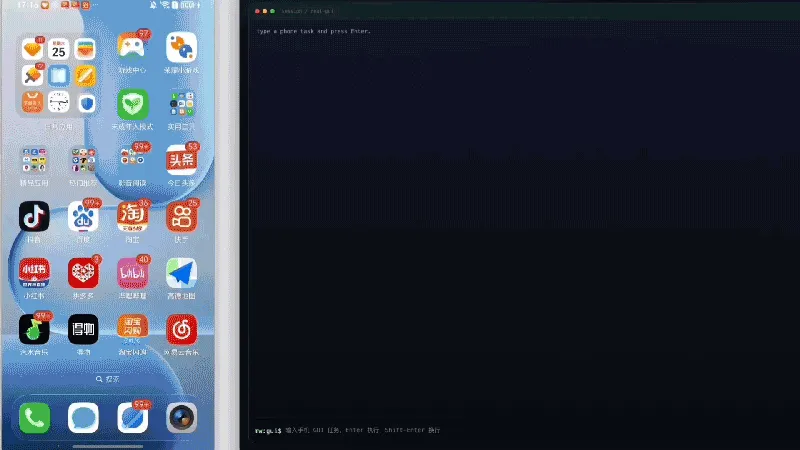This screenshot has height=450, width=800.
Task: Expand the 热门推荐 folder
Action: pyautogui.click(x=83, y=160)
